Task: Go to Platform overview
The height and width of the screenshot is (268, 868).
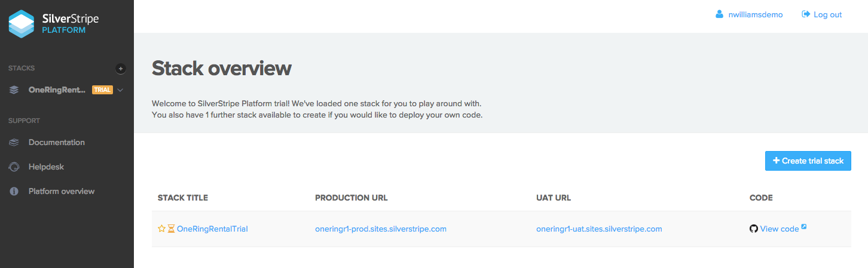Action: pyautogui.click(x=62, y=192)
